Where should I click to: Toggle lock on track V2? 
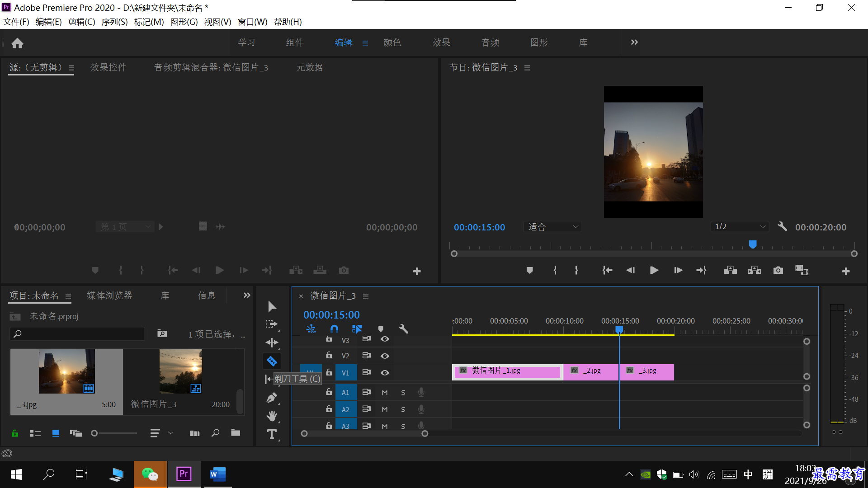click(329, 356)
